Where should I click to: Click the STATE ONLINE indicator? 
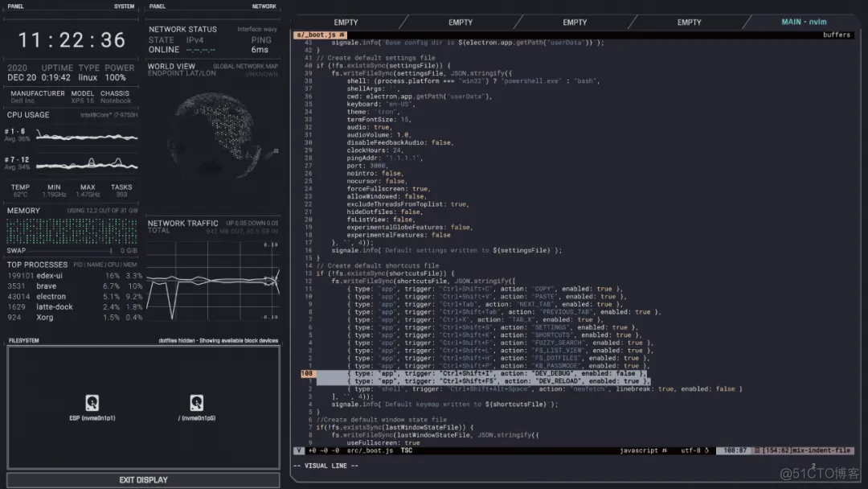(x=164, y=50)
